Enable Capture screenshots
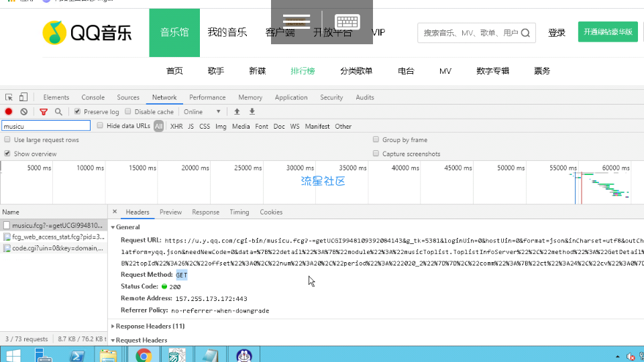 click(376, 154)
